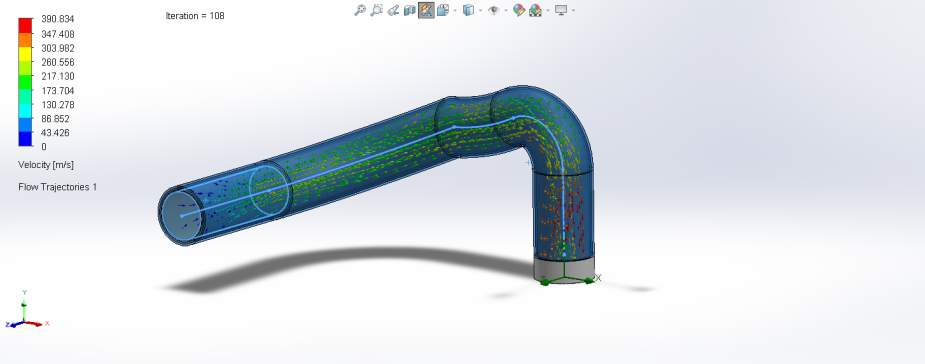Image resolution: width=925 pixels, height=364 pixels.
Task: Click the dark blue legend swatch
Action: pyautogui.click(x=25, y=139)
